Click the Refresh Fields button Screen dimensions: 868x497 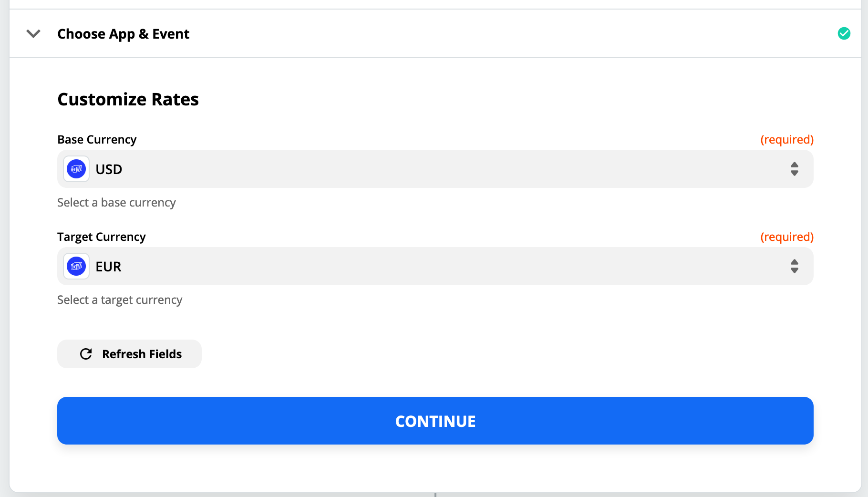click(129, 354)
